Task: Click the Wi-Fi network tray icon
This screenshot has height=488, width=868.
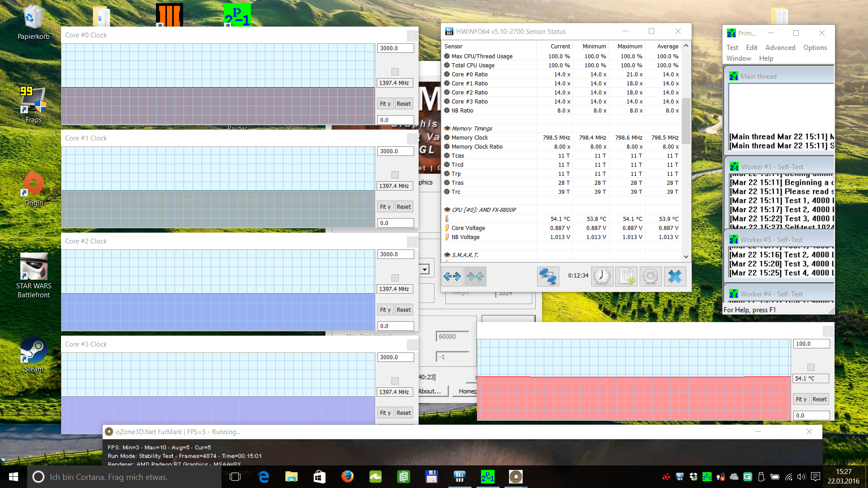Action: (x=788, y=477)
